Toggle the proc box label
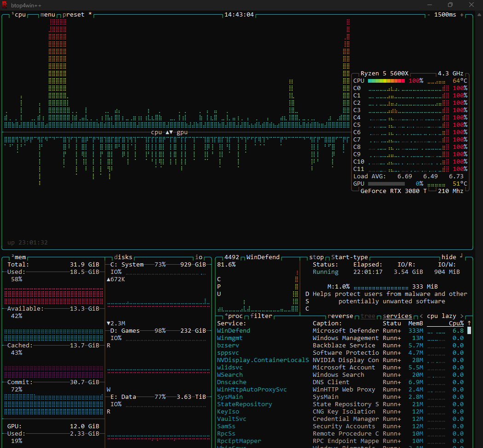This screenshot has height=448, width=483. (x=234, y=316)
